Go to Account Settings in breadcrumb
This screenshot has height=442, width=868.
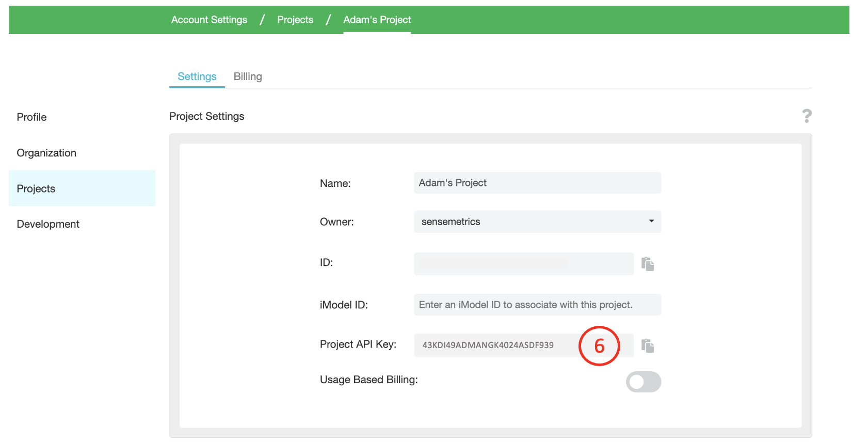tap(209, 20)
